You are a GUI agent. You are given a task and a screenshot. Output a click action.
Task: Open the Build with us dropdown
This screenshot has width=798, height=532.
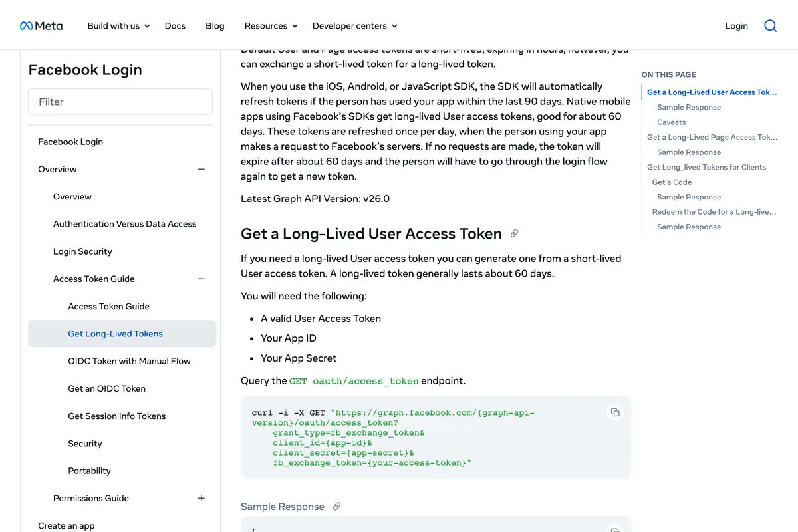[x=118, y=26]
